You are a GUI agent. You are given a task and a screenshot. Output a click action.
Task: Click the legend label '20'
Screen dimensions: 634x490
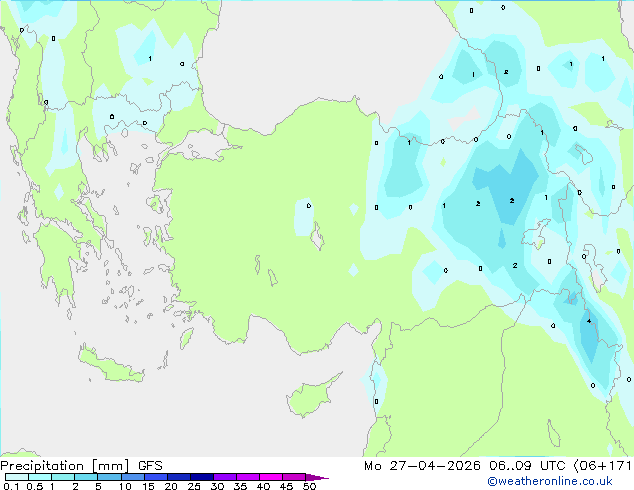coord(171,486)
